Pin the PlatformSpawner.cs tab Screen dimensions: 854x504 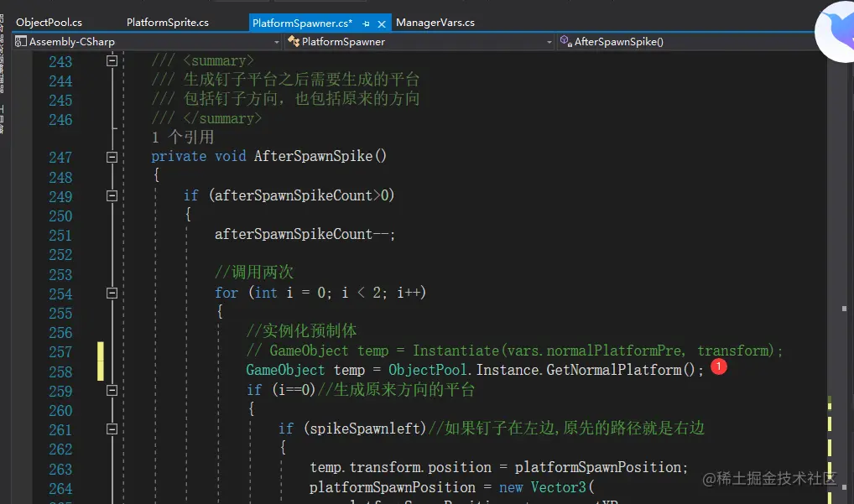click(x=366, y=23)
